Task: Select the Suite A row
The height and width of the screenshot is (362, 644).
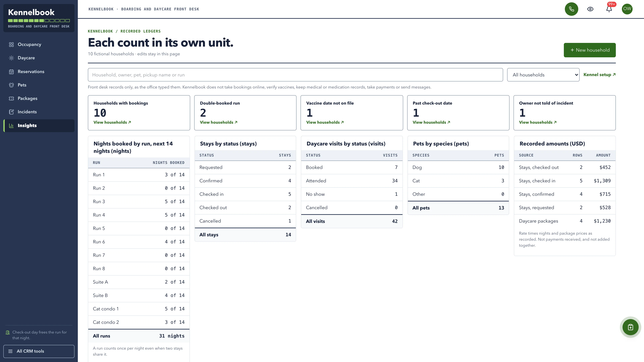Action: pos(139,282)
